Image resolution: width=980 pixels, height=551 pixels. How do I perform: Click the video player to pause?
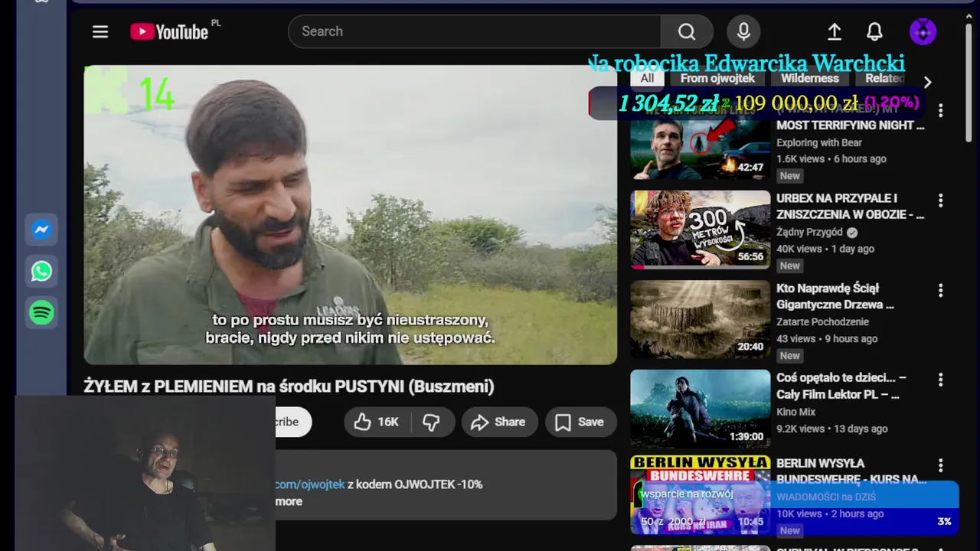click(350, 214)
